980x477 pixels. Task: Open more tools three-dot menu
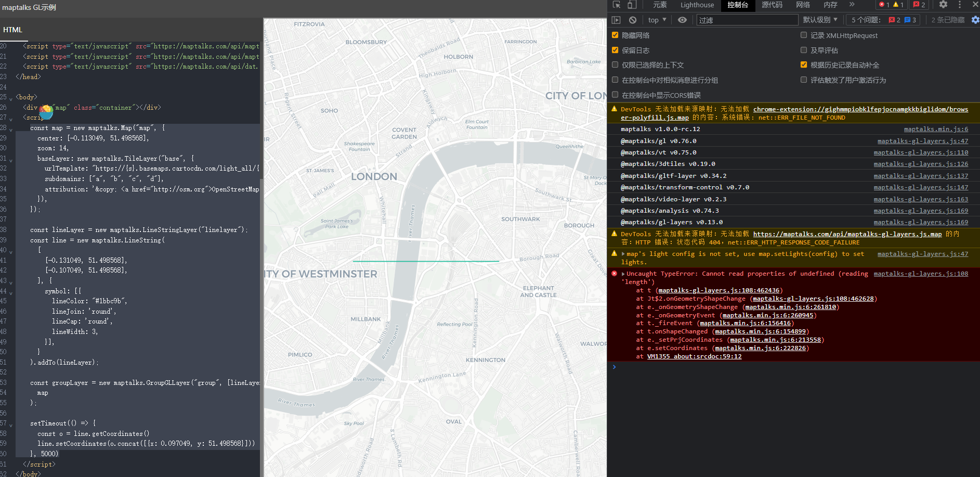(960, 5)
